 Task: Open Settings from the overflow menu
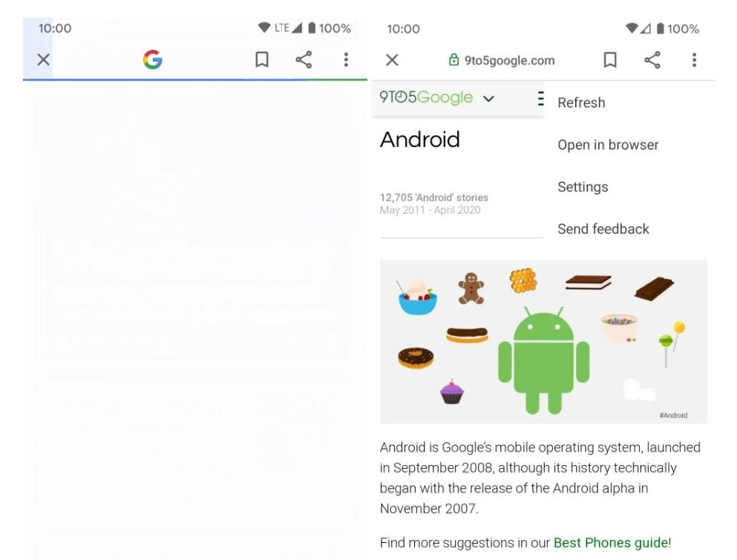[x=583, y=187]
